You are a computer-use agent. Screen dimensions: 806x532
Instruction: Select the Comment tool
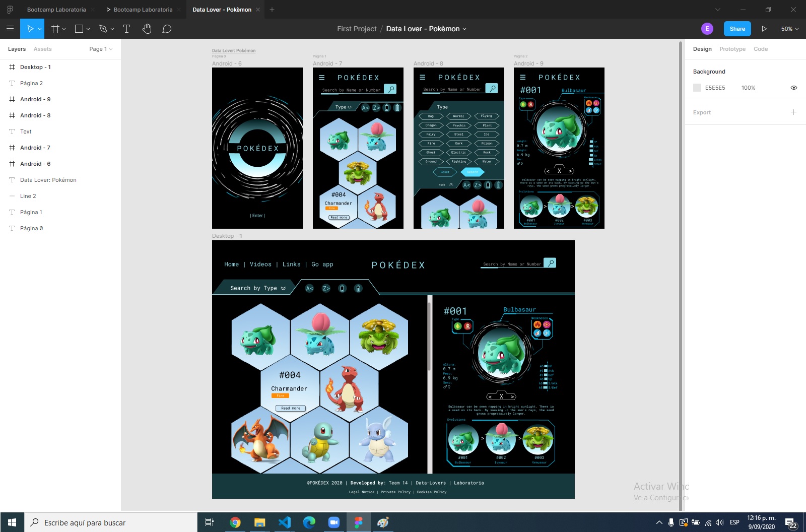click(x=167, y=29)
